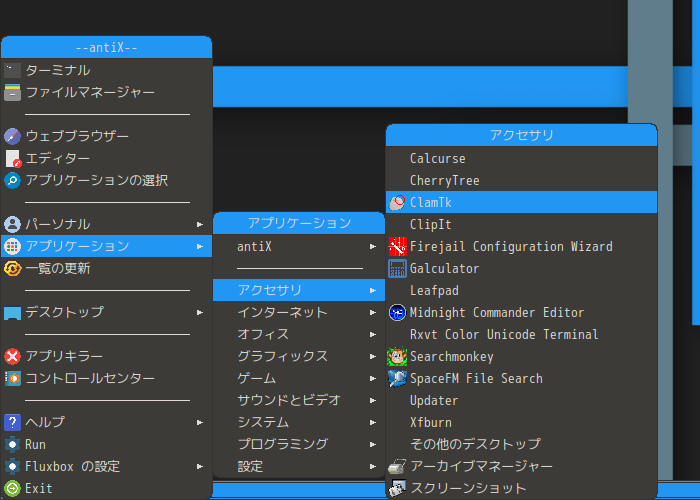This screenshot has height=500, width=700.
Task: Click the 一覧の更新 refresh icon
Action: coord(12,268)
